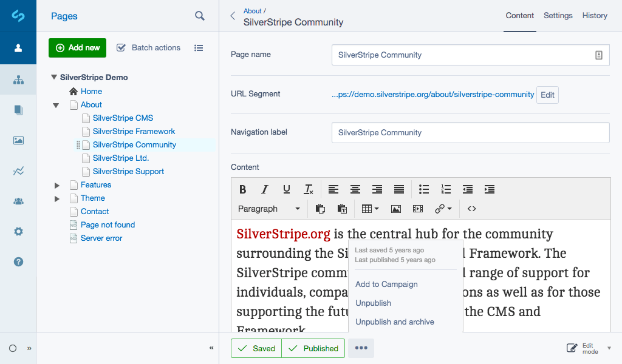Toggle justified paragraph alignment
The width and height of the screenshot is (622, 364).
pyautogui.click(x=398, y=189)
